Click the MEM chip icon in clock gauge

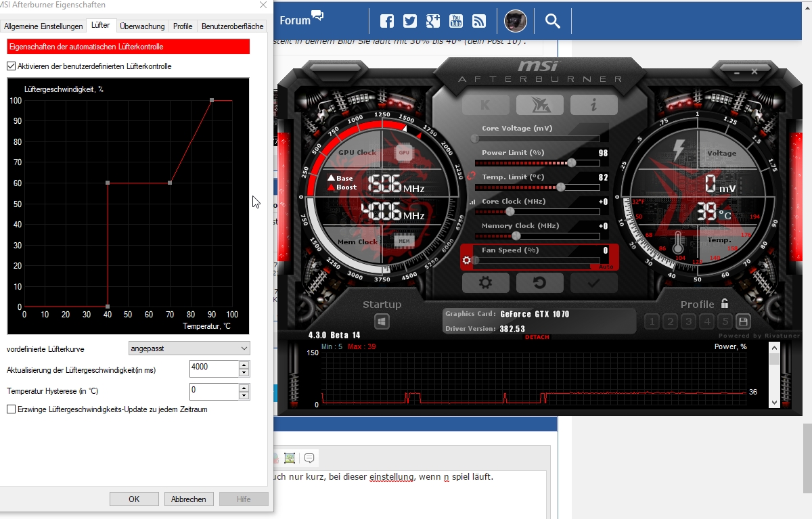[x=404, y=241]
